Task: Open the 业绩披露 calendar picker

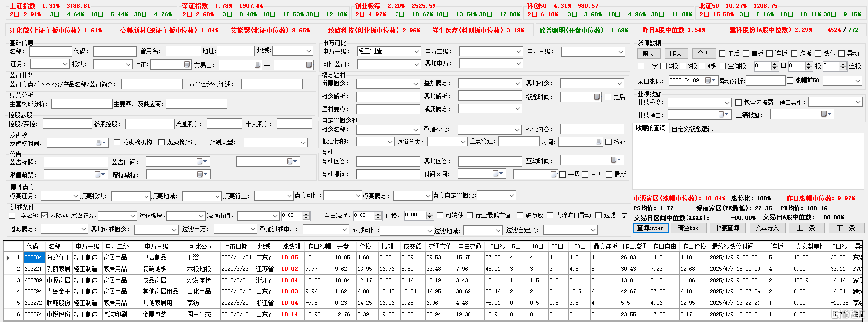Action: click(x=826, y=114)
